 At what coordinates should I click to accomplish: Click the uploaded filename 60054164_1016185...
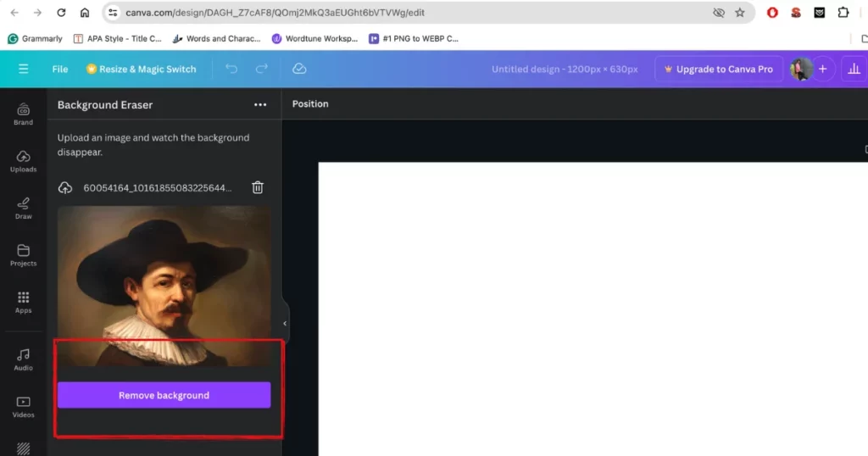(x=158, y=187)
